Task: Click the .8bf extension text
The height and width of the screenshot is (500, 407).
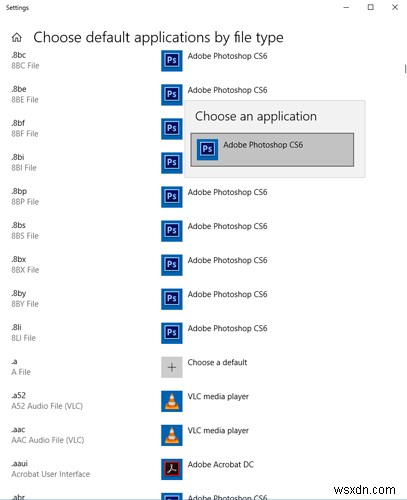Action: tap(18, 123)
